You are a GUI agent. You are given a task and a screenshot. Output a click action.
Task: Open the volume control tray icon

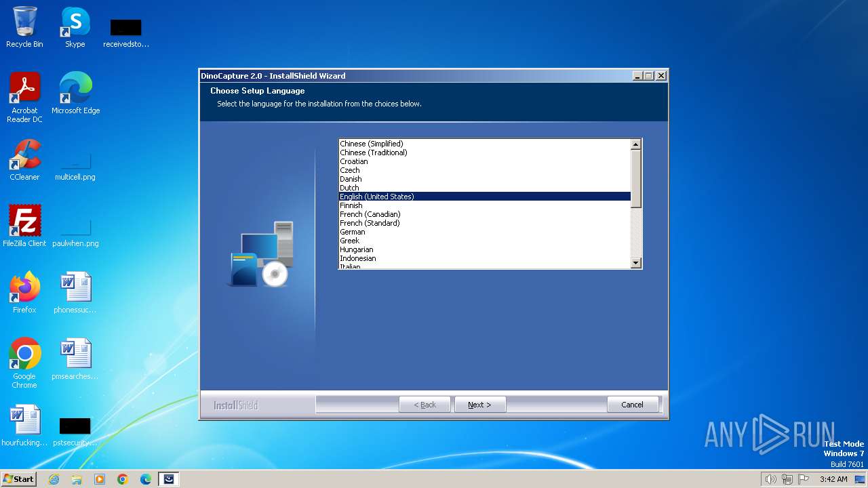pos(771,479)
